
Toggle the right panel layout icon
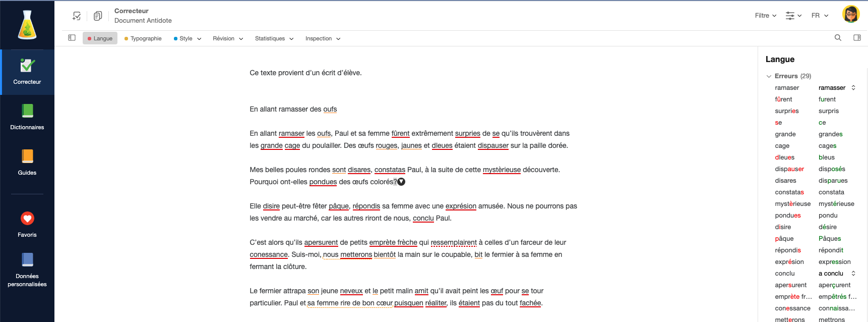[x=857, y=38]
